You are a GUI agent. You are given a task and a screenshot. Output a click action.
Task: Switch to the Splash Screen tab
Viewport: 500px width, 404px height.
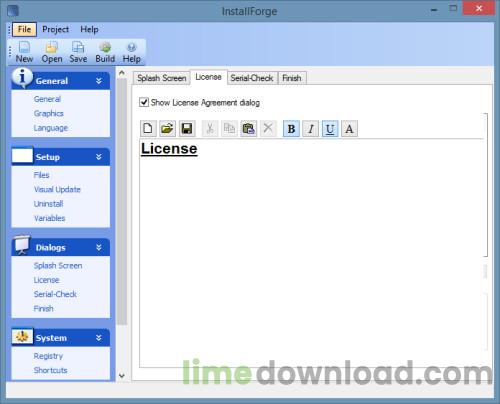click(x=162, y=78)
